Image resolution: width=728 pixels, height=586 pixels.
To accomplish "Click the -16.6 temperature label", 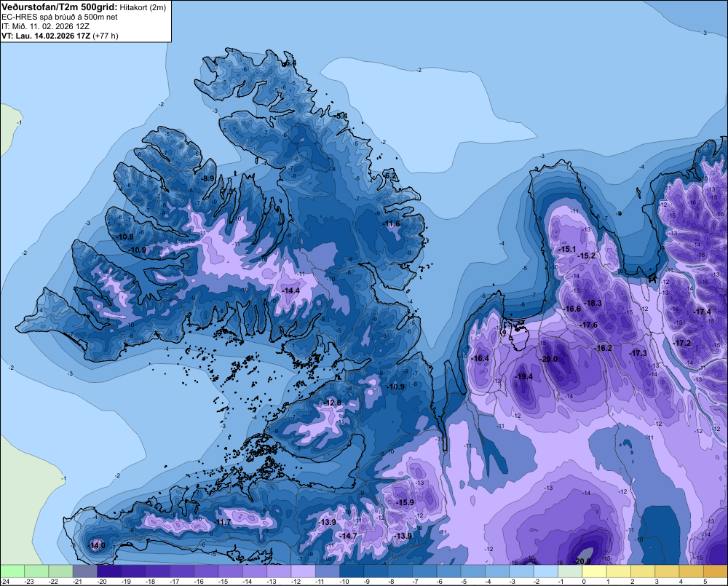I will [572, 309].
